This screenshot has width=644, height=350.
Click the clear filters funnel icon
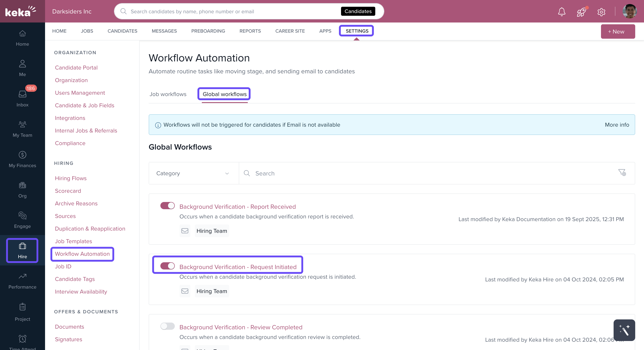click(x=622, y=173)
